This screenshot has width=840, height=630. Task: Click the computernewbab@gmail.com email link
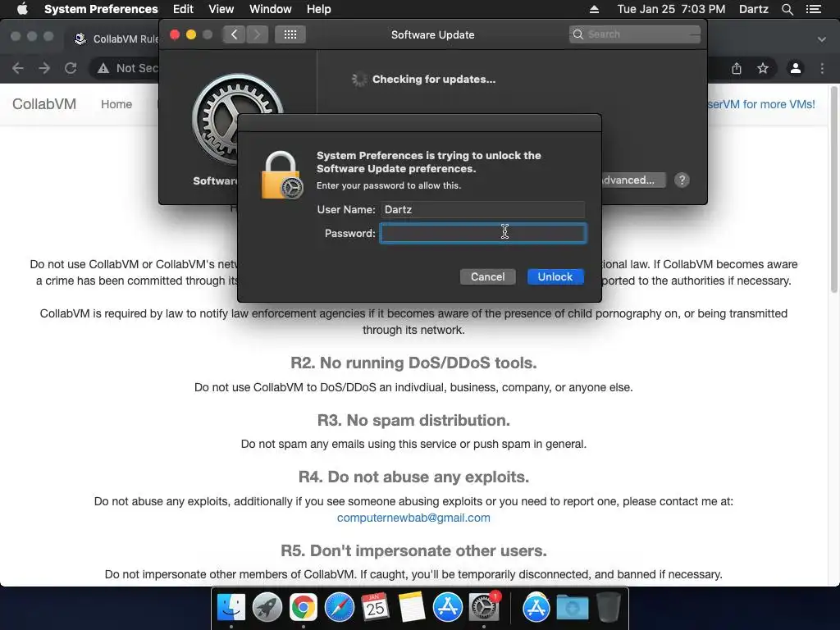tap(413, 518)
